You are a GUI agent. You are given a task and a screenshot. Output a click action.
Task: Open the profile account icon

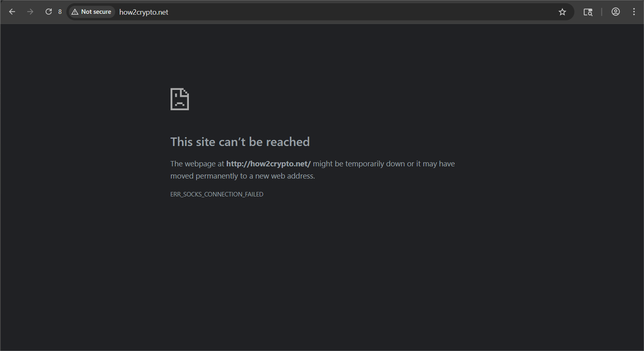click(x=616, y=12)
